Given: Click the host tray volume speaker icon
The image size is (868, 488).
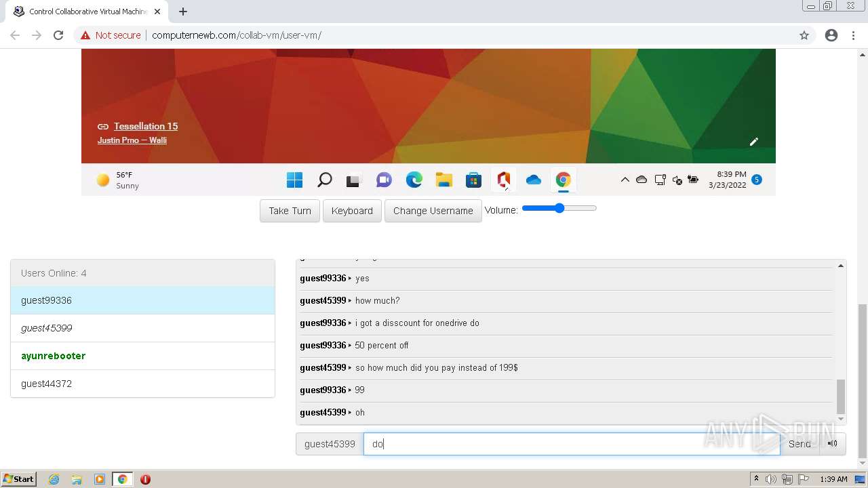Looking at the screenshot, I should (x=771, y=479).
